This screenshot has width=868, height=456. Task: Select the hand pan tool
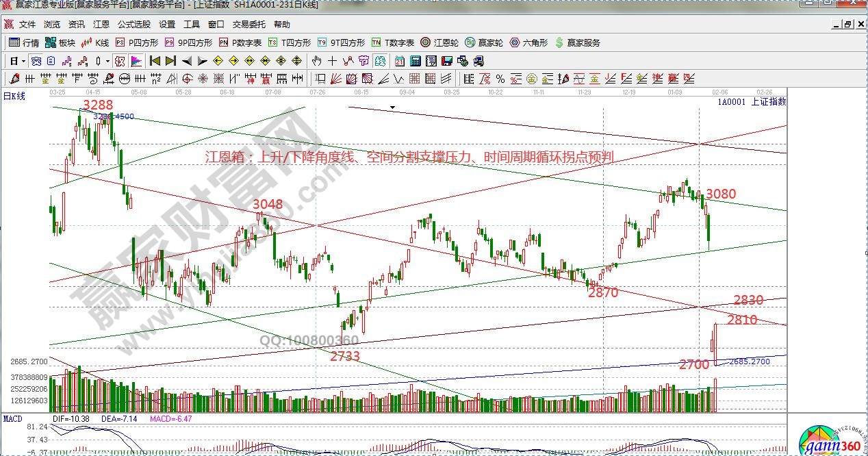tap(317, 61)
